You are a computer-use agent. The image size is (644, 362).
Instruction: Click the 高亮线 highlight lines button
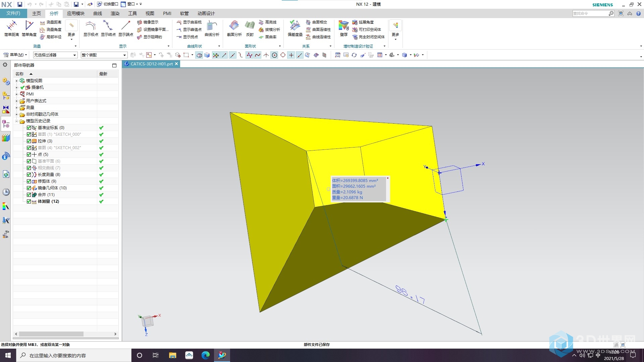268,22
